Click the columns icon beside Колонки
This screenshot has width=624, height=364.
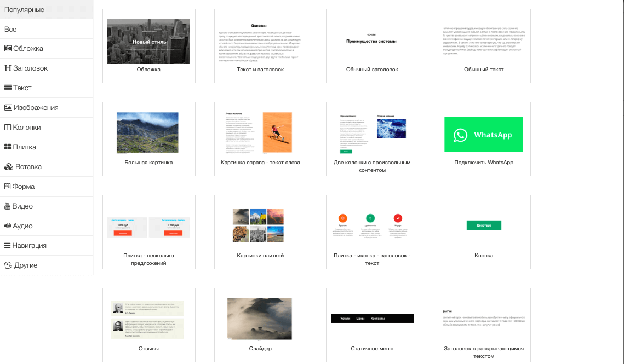(8, 128)
